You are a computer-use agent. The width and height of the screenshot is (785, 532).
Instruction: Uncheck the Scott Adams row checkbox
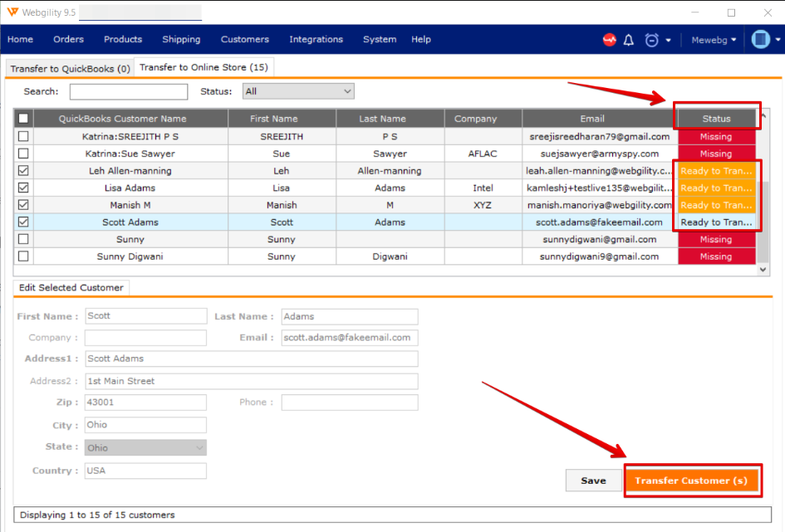[23, 222]
